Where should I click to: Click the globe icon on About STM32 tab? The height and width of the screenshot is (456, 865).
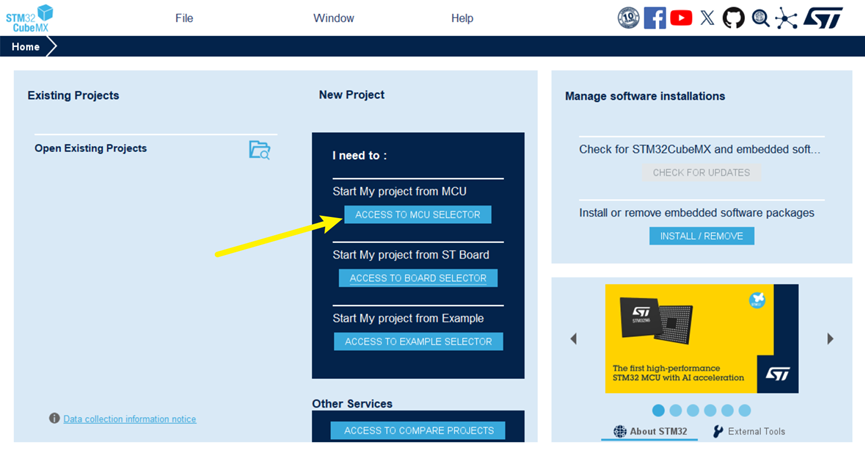pyautogui.click(x=620, y=431)
